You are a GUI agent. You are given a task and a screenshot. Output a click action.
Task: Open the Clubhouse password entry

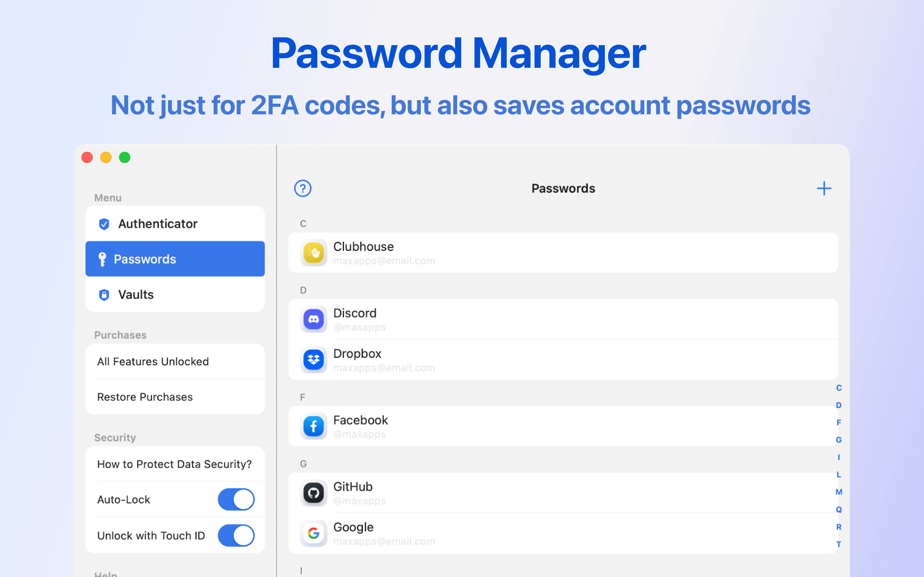[563, 253]
